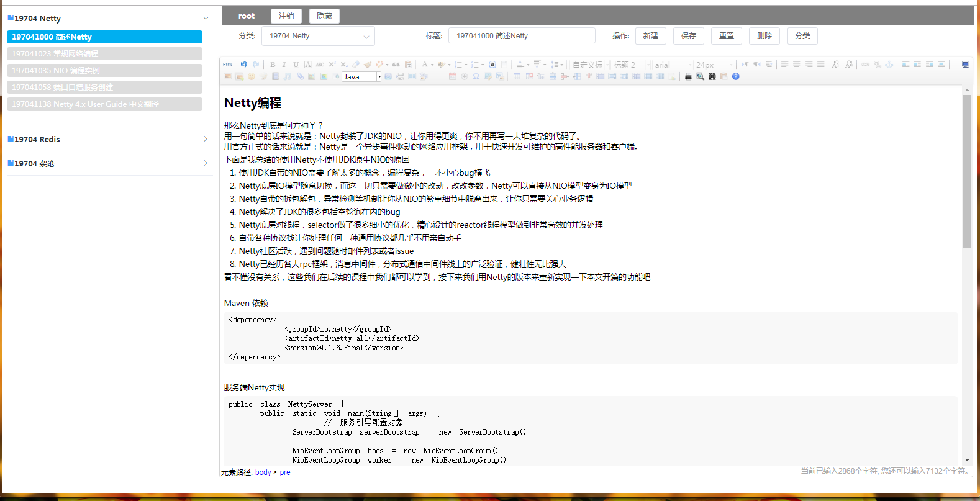
Task: Click the editor vertical scrollbar thumb
Action: tap(967, 171)
